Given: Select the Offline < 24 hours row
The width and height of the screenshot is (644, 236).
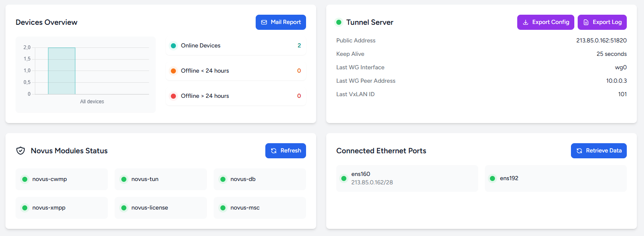Looking at the screenshot, I should (236, 71).
